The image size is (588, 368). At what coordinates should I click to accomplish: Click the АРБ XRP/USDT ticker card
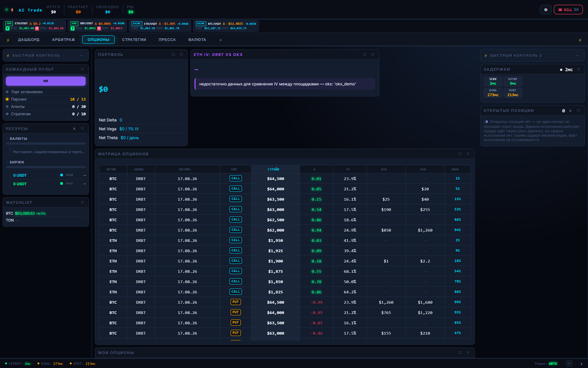tap(98, 26)
